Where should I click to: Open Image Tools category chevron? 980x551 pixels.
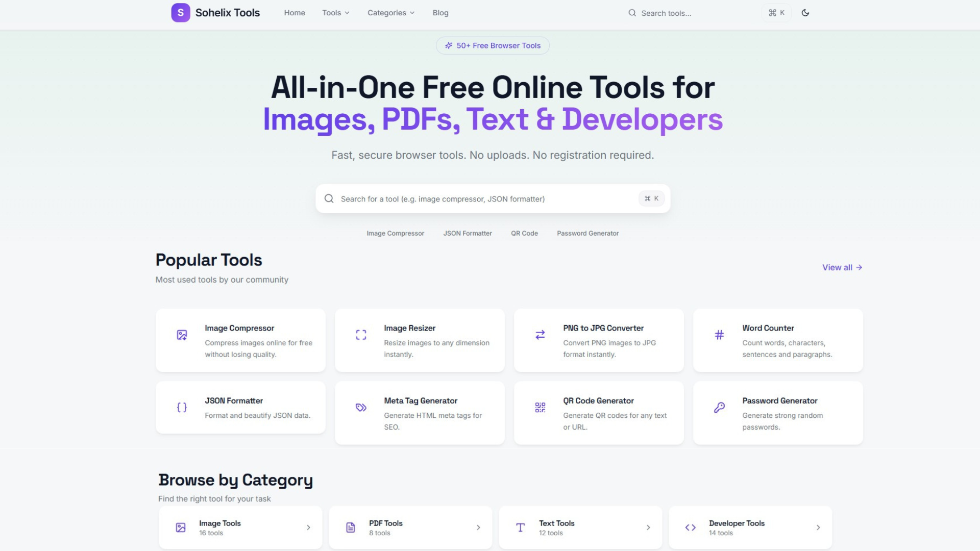[308, 528]
